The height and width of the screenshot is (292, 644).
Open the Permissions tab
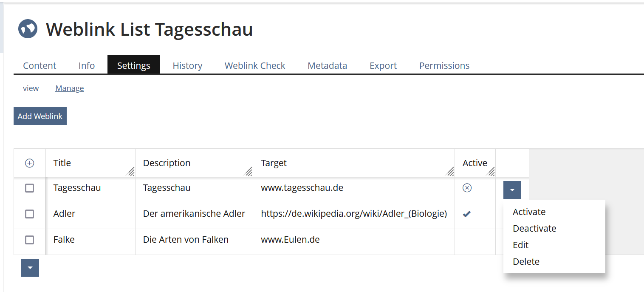[444, 66]
